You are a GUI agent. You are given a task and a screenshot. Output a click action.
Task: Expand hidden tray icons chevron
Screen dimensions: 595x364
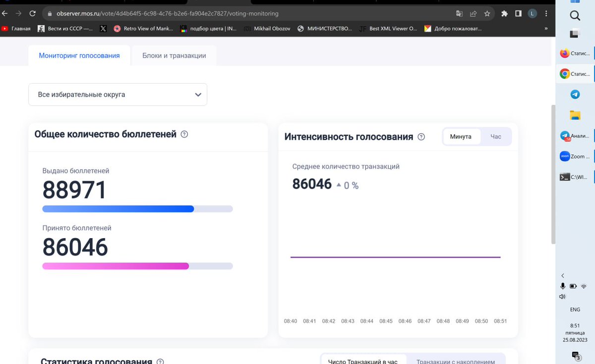[x=563, y=275]
